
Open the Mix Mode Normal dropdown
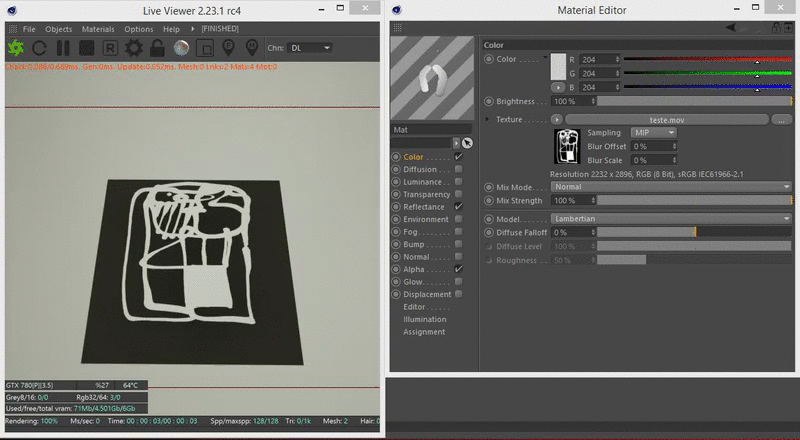coord(671,187)
